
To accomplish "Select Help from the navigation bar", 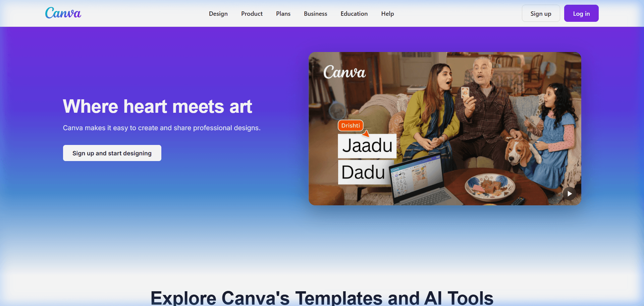I will point(387,14).
